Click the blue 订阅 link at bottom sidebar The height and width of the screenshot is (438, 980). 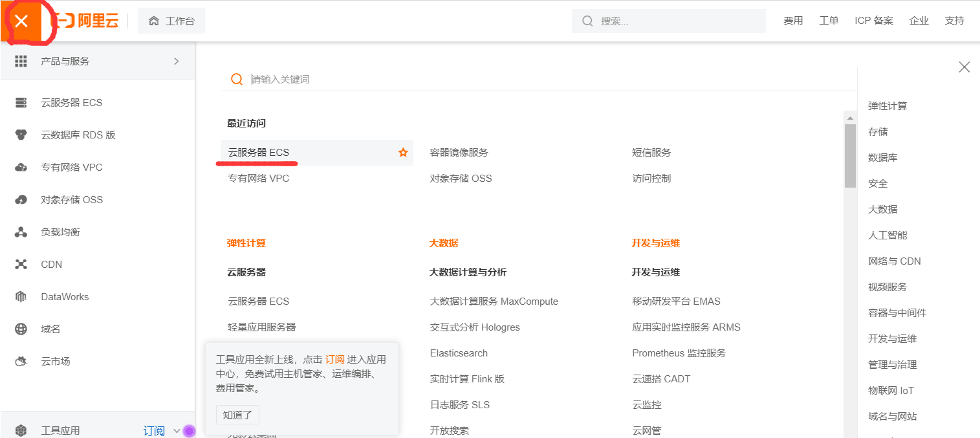tap(154, 430)
